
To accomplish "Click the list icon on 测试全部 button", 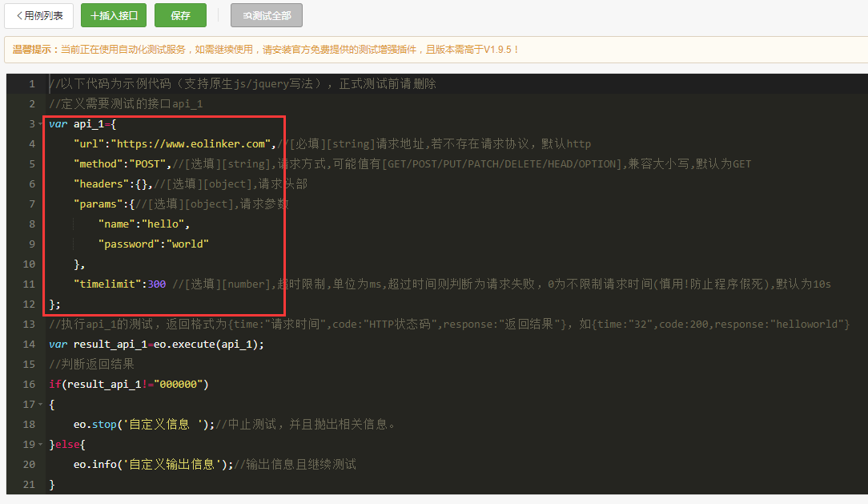I will [247, 16].
